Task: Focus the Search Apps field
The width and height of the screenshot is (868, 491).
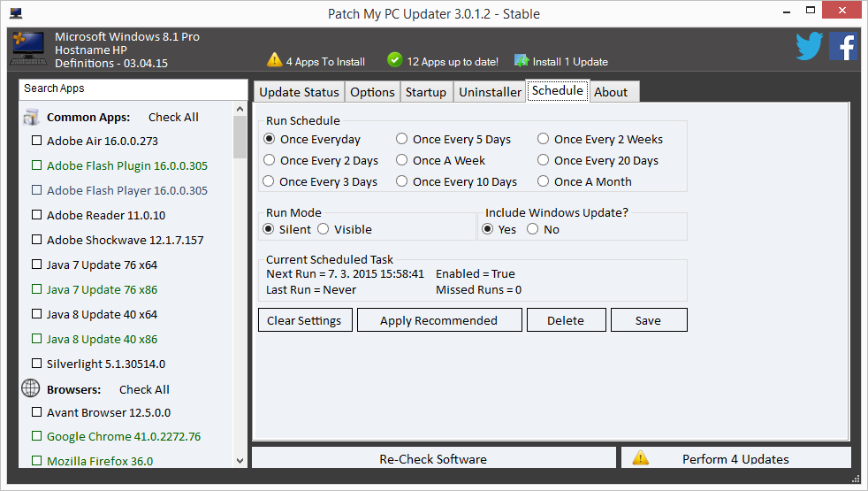Action: point(133,88)
